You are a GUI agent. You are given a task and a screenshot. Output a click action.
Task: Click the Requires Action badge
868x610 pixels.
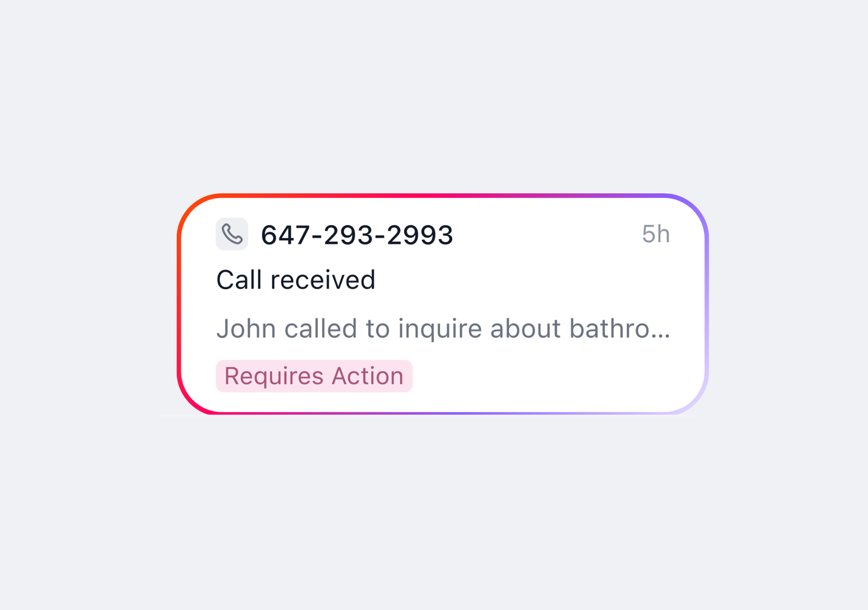(314, 376)
